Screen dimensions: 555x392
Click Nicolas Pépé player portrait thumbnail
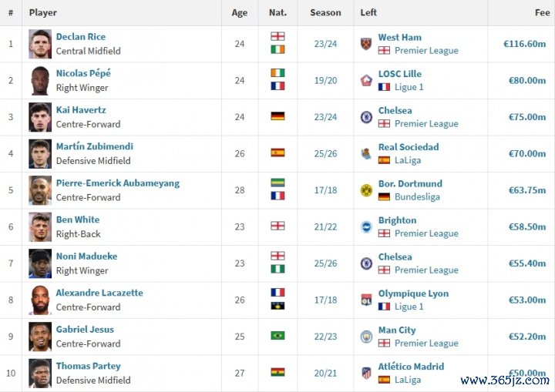(x=40, y=81)
